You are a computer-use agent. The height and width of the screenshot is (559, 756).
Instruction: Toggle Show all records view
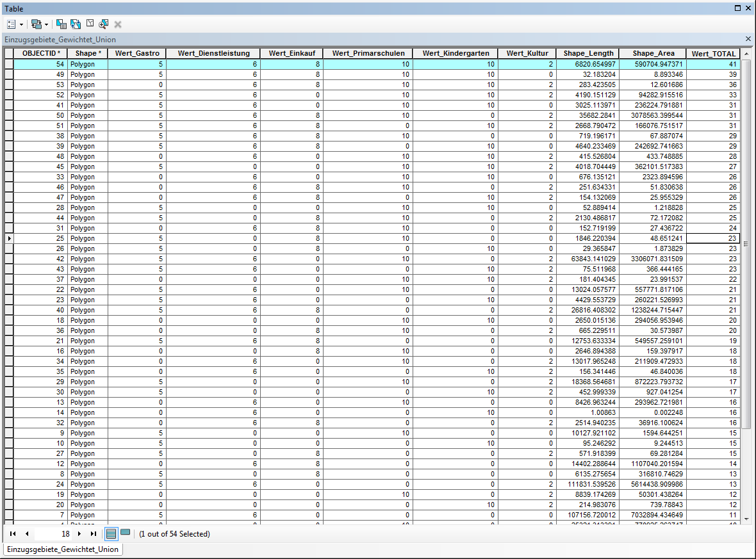coord(111,533)
